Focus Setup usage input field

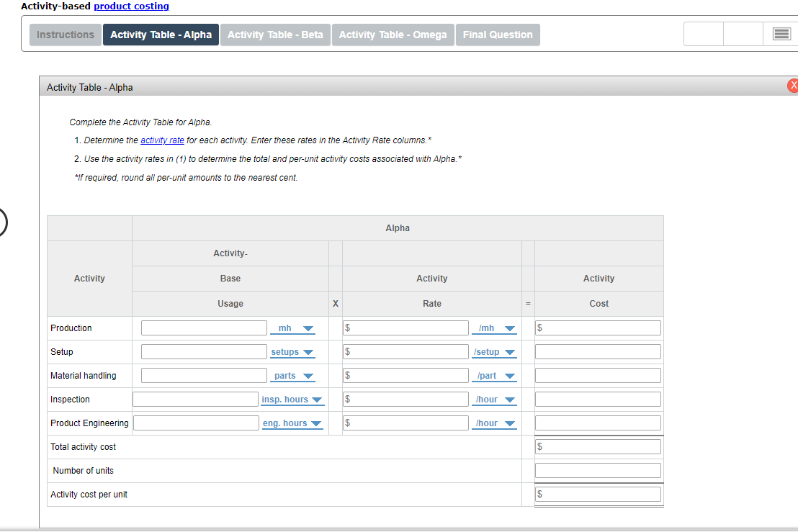(204, 352)
